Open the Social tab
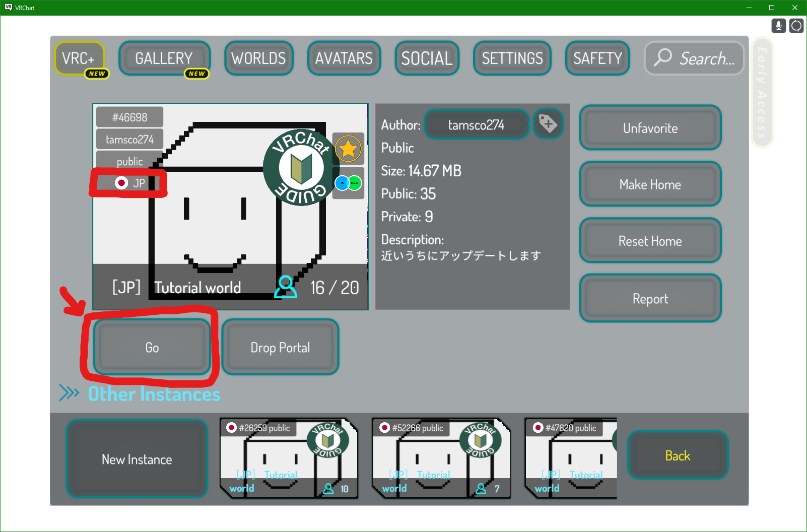The image size is (807, 532). tap(427, 58)
